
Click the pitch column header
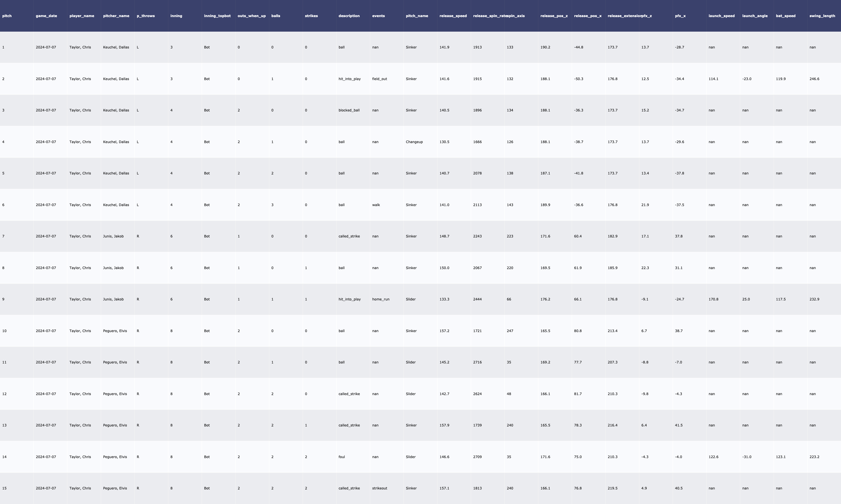[x=7, y=16]
